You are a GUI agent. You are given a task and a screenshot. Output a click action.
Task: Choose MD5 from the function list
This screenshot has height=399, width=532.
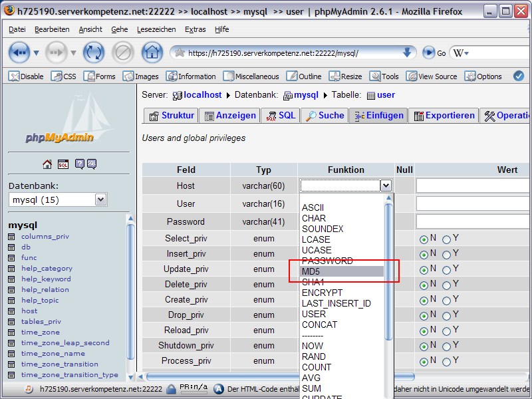pos(342,271)
